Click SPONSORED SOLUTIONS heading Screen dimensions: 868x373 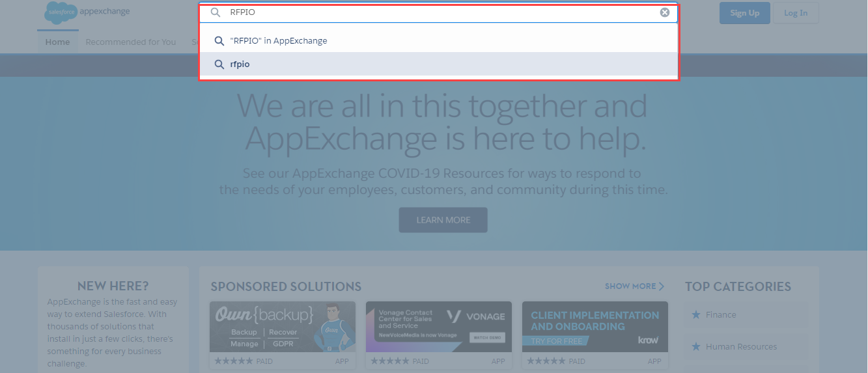[286, 286]
